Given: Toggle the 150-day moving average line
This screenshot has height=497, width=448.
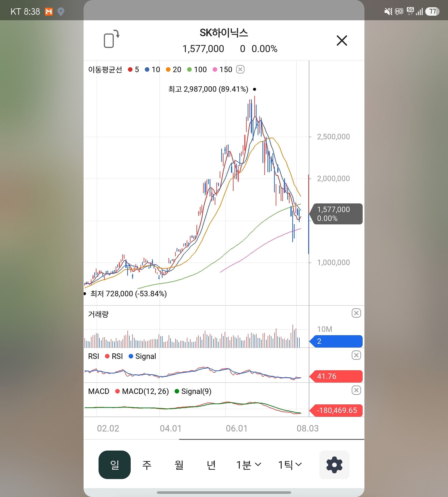Looking at the screenshot, I should pyautogui.click(x=222, y=70).
